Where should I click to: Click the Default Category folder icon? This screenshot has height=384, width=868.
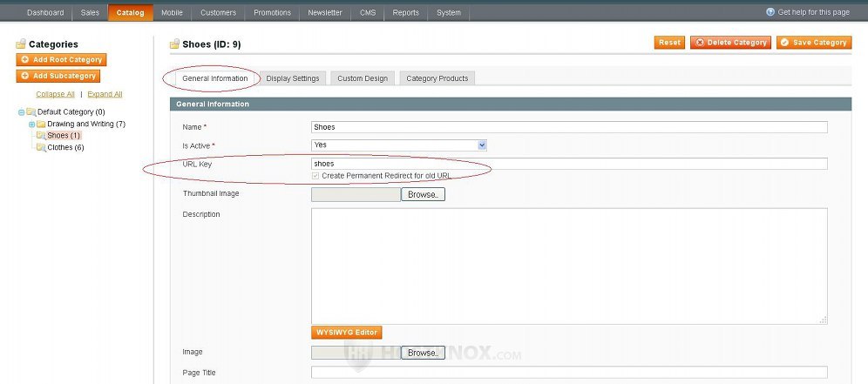click(31, 112)
